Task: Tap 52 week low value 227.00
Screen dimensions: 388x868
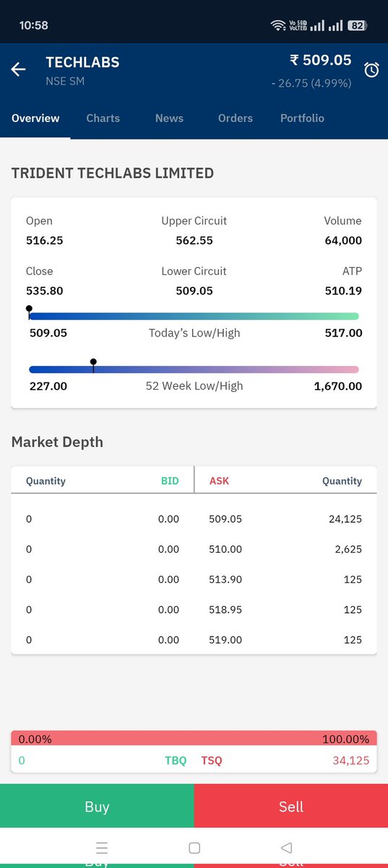Action: pyautogui.click(x=48, y=386)
